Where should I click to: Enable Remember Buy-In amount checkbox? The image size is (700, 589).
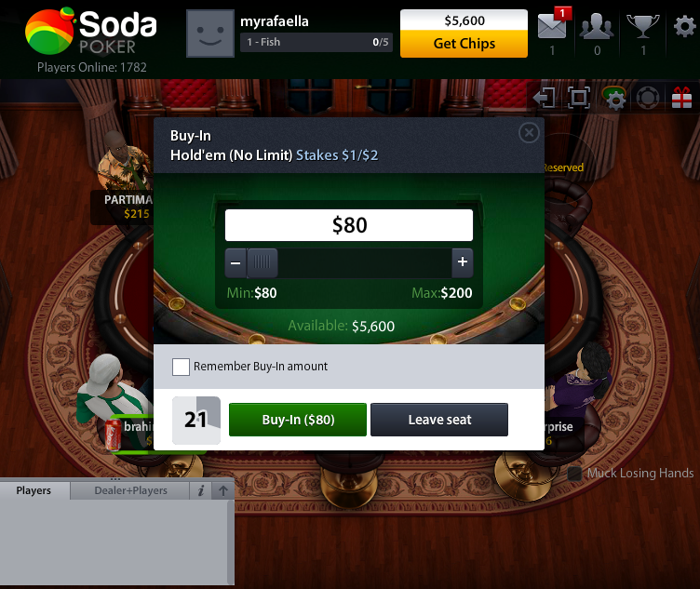181,367
